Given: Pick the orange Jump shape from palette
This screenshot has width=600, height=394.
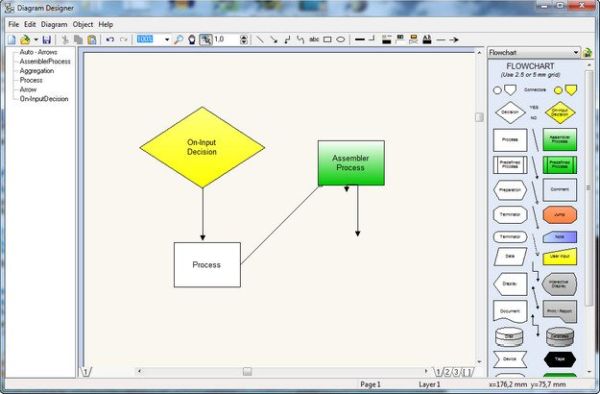Looking at the screenshot, I should pyautogui.click(x=559, y=215).
